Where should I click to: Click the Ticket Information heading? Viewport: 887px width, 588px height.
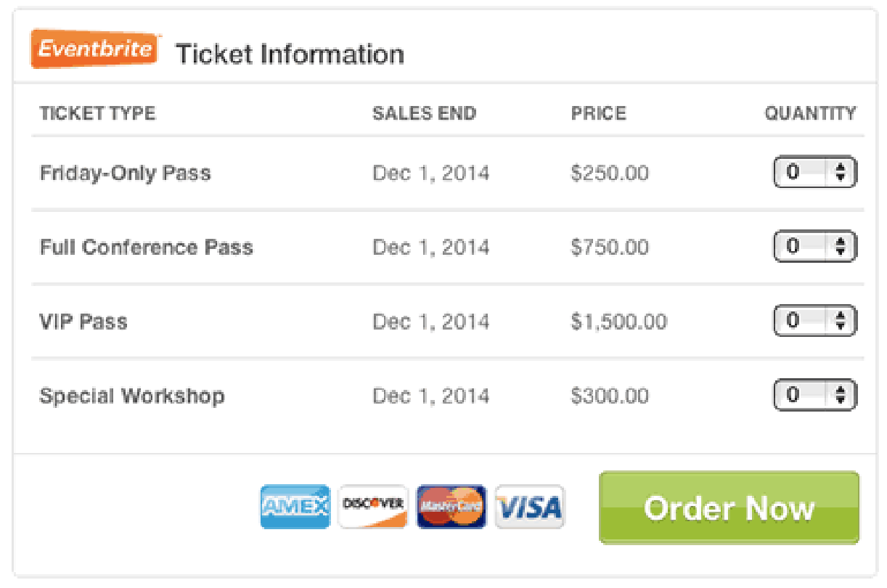pos(290,54)
